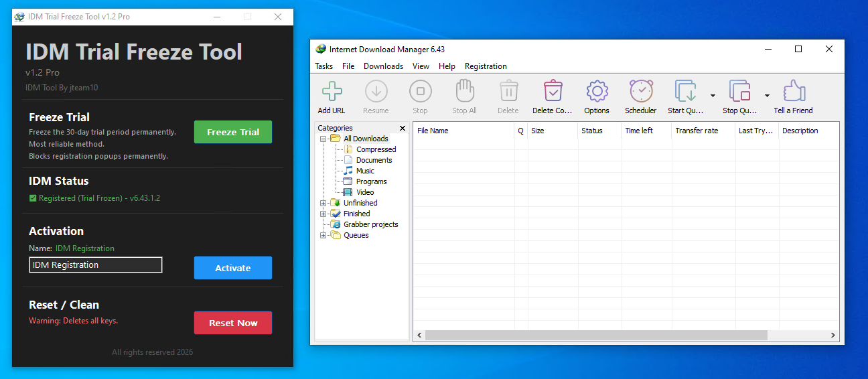Viewport: 868px width, 379px height.
Task: Open the Downloads menu
Action: 383,66
